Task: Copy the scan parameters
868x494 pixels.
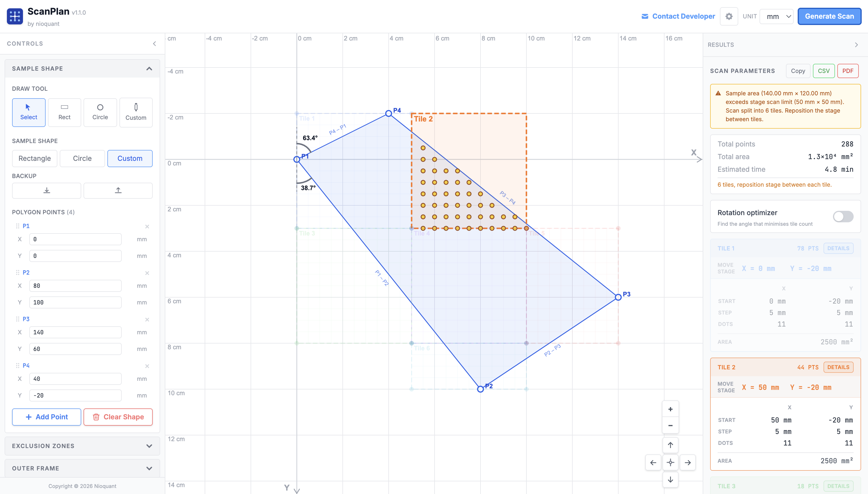Action: click(x=798, y=71)
